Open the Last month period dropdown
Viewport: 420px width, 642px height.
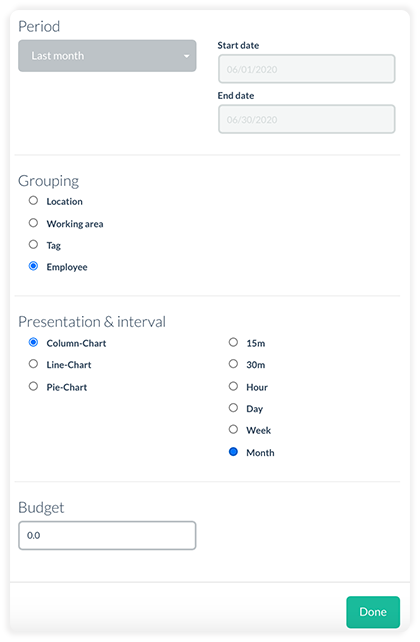(x=107, y=56)
